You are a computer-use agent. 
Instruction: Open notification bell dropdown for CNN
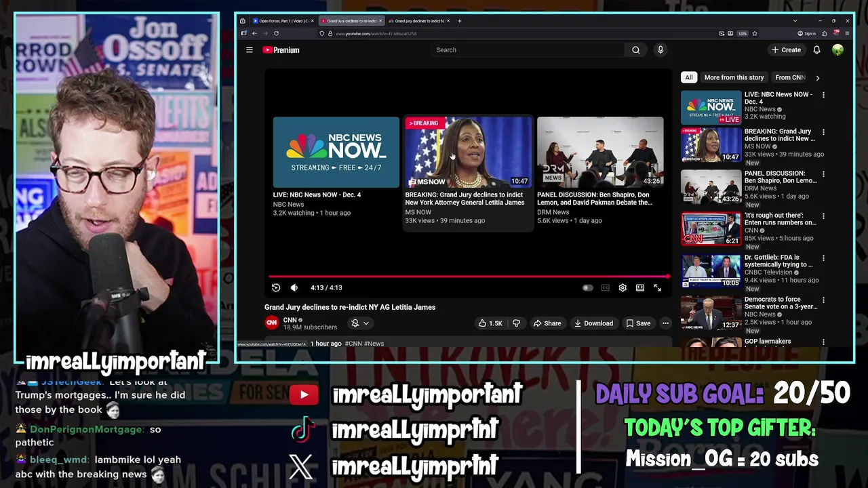359,323
